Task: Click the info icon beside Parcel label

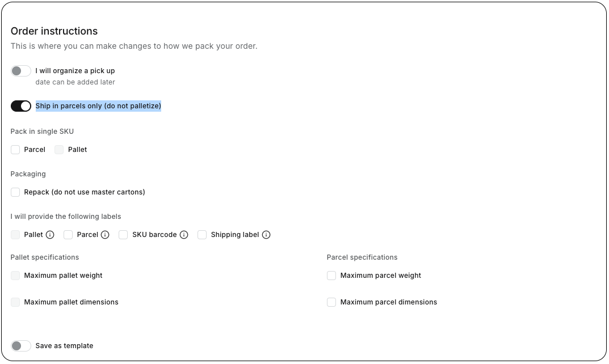Action: pos(105,235)
